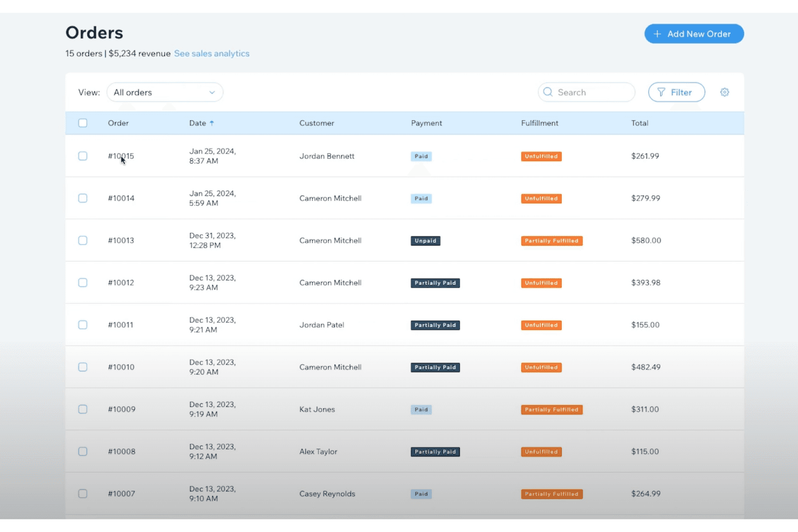
Task: Select order #10009 checkbox
Action: (82, 409)
